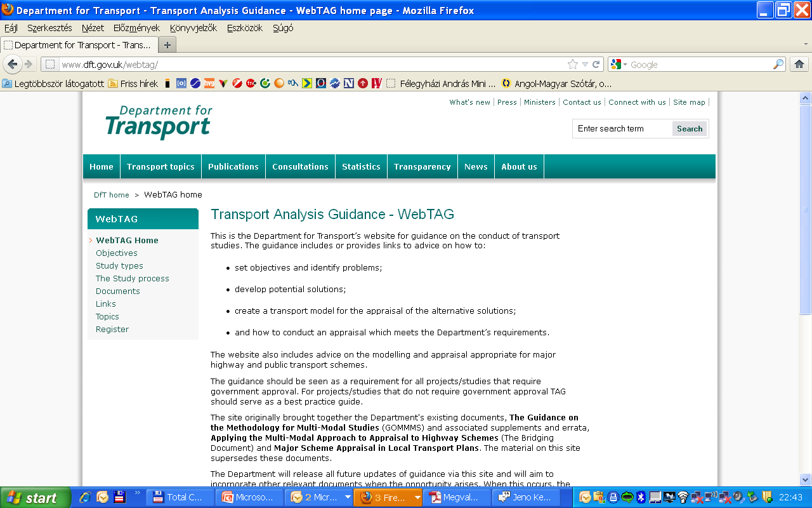Open the Documents sidebar link

pyautogui.click(x=118, y=291)
